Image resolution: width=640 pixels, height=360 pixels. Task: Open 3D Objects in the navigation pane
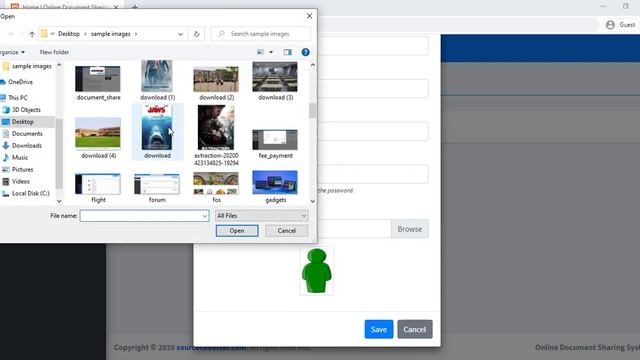click(x=26, y=110)
